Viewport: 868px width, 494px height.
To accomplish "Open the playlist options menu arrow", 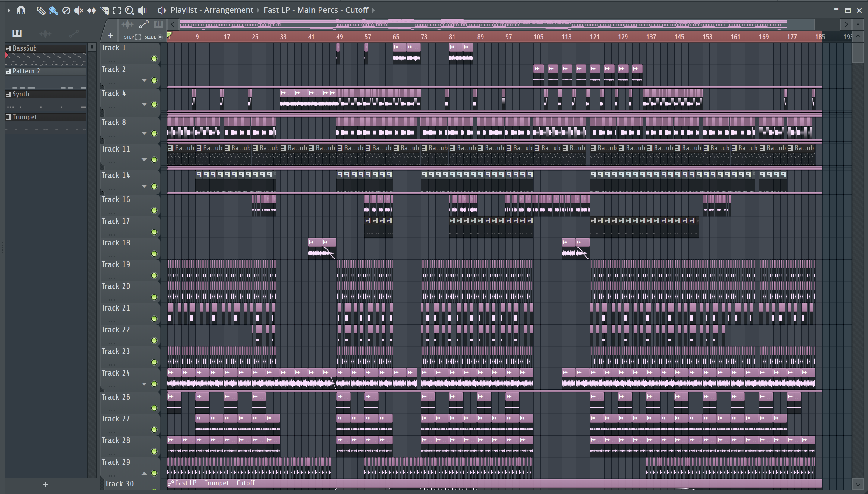I will pyautogui.click(x=9, y=11).
